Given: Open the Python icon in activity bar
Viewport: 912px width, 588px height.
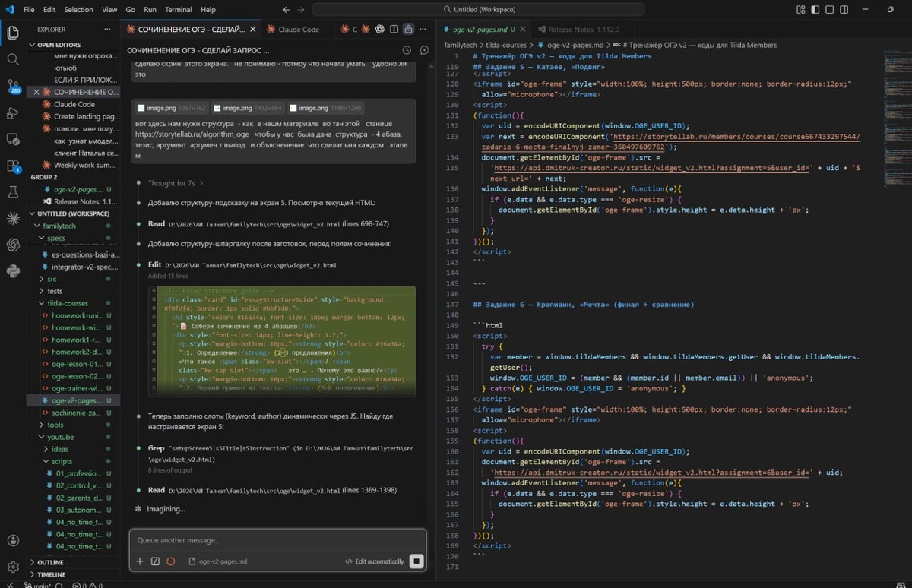Looking at the screenshot, I should click(13, 271).
